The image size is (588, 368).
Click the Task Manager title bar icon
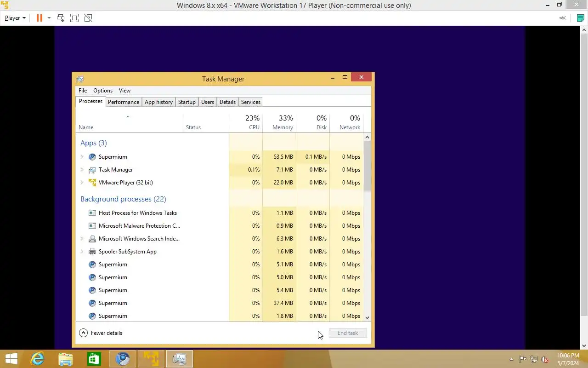pyautogui.click(x=80, y=79)
